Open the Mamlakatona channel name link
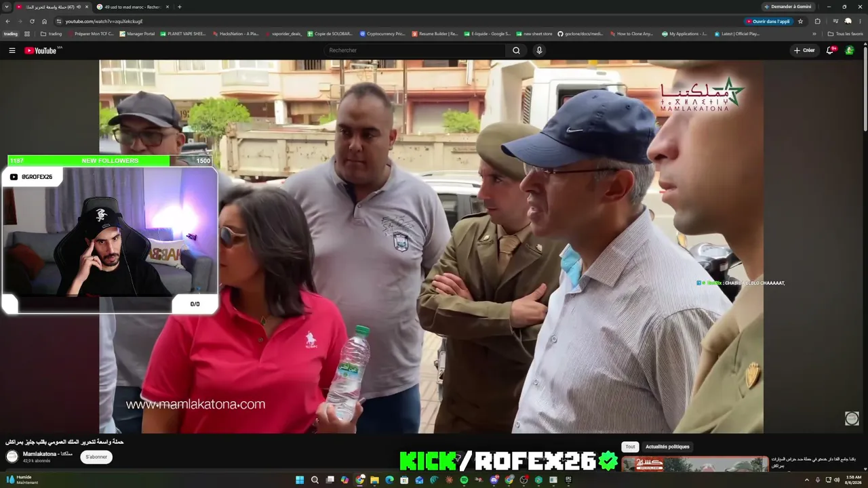868x488 pixels. click(47, 454)
